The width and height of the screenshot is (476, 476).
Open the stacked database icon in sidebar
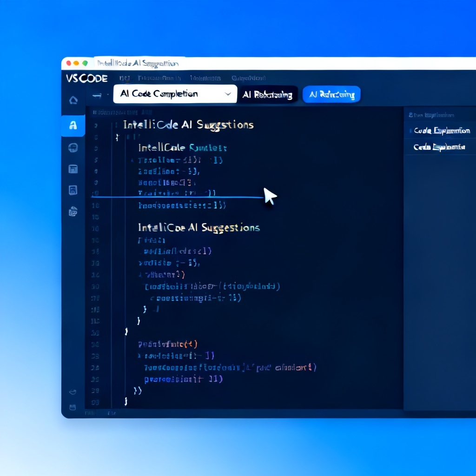pos(73,212)
